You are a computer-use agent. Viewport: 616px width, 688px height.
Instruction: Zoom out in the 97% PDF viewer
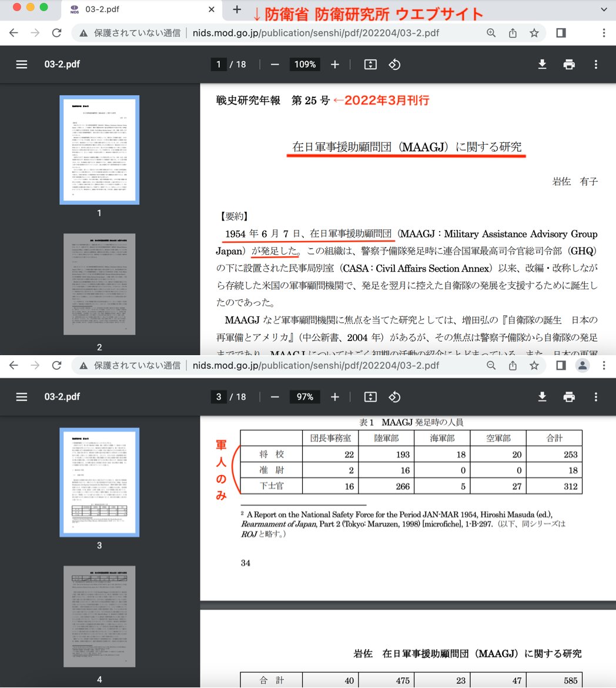click(274, 397)
